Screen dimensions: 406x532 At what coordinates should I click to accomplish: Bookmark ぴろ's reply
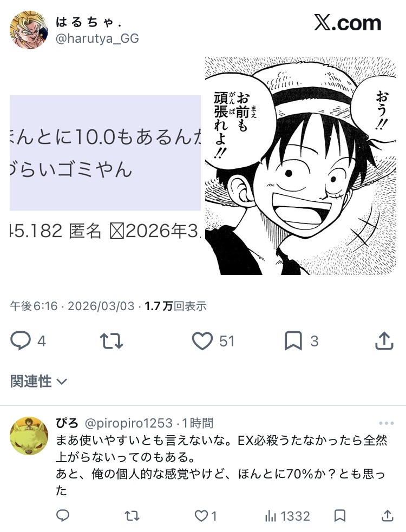point(340,516)
